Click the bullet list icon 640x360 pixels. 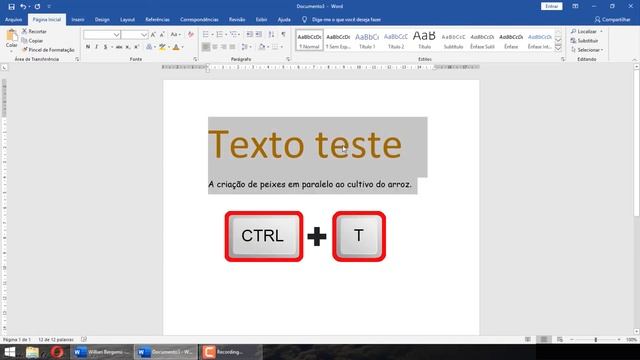pyautogui.click(x=207, y=34)
